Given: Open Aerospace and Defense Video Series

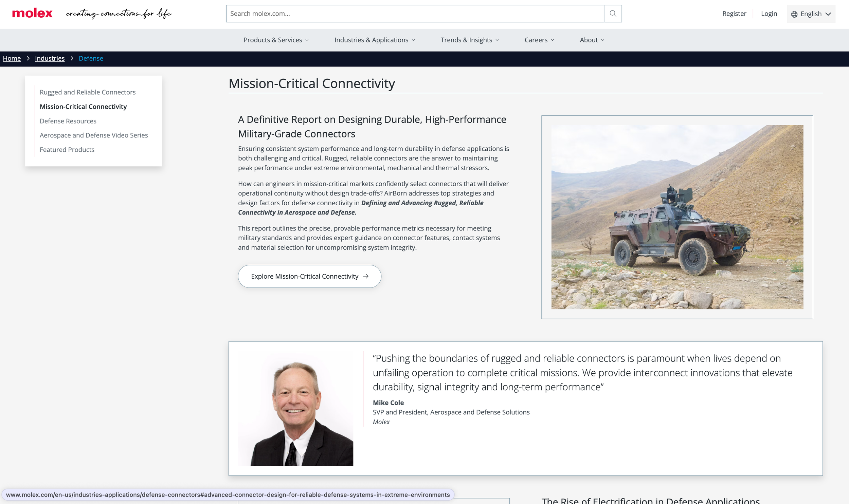Looking at the screenshot, I should 93,135.
